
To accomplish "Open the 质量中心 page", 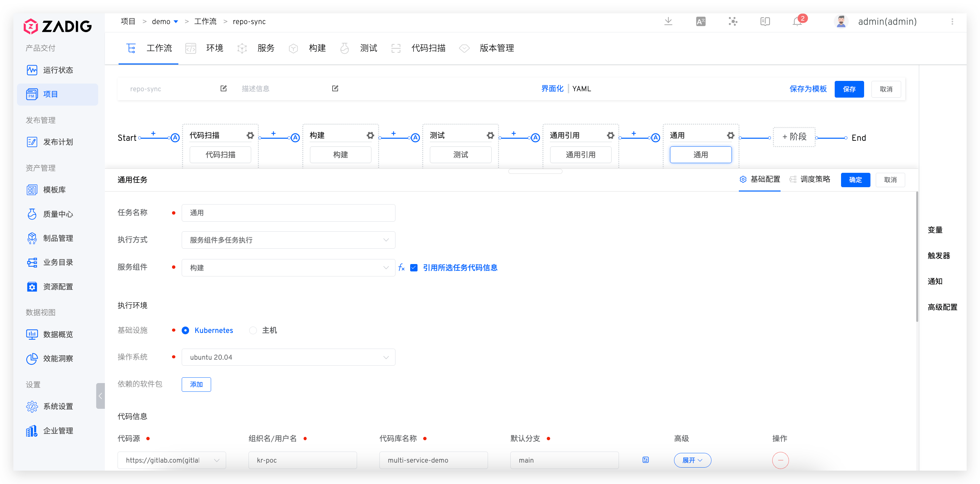I will pyautogui.click(x=57, y=214).
